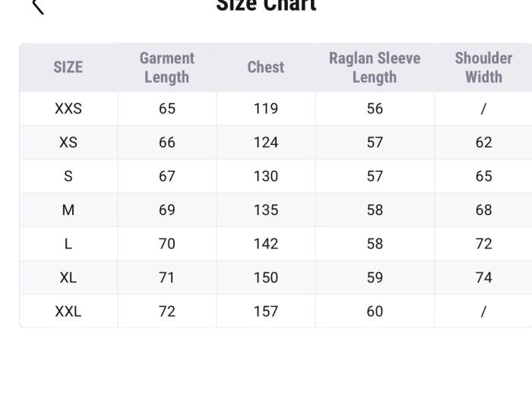Click the garment length 69 cell

(x=167, y=210)
